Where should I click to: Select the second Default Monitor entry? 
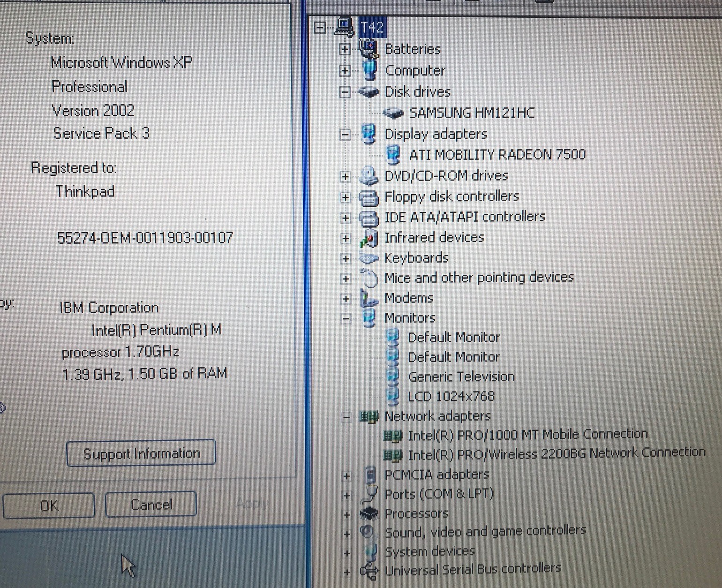[x=453, y=357]
